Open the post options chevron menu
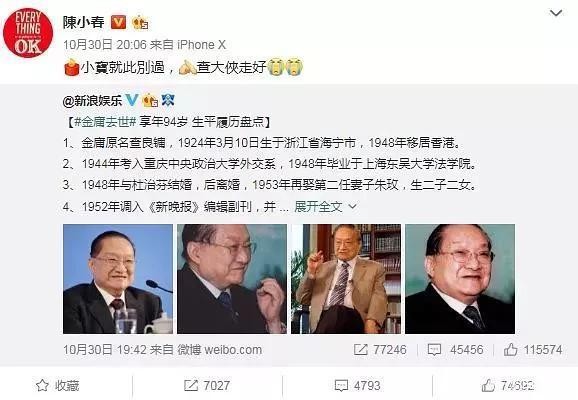578x400 pixels. coord(556,13)
